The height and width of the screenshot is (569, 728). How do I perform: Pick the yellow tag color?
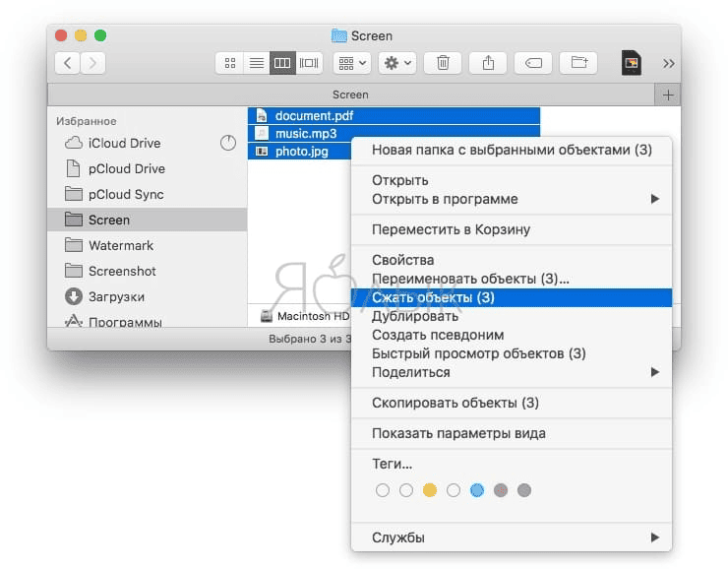pos(430,490)
